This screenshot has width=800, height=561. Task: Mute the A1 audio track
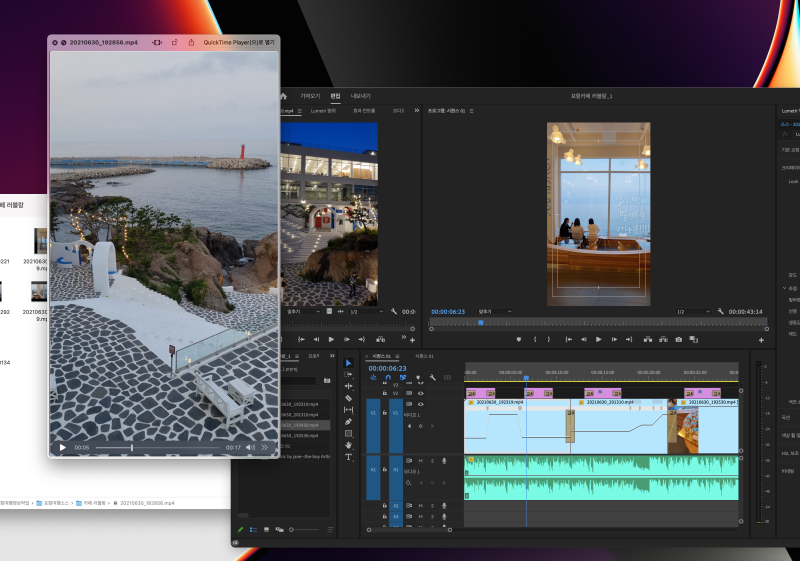click(420, 461)
